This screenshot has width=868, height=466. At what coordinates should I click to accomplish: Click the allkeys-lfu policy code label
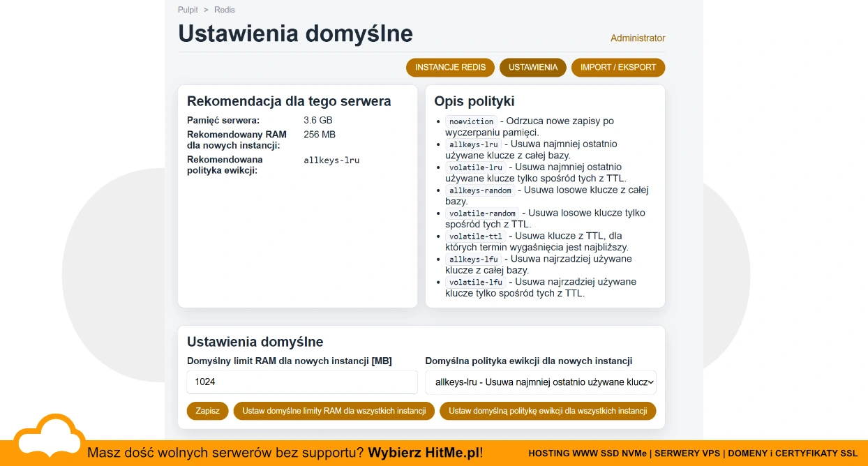(x=474, y=260)
